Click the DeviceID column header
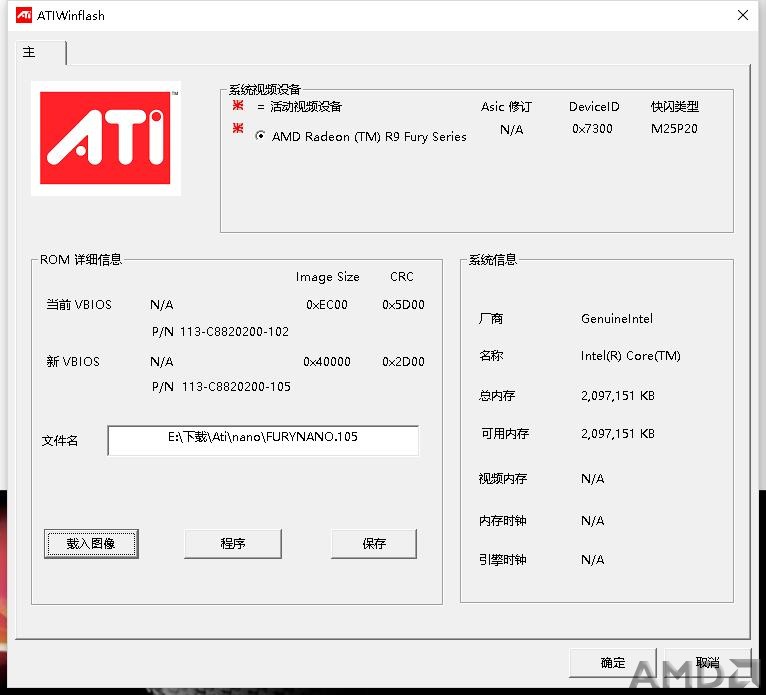 coord(594,106)
